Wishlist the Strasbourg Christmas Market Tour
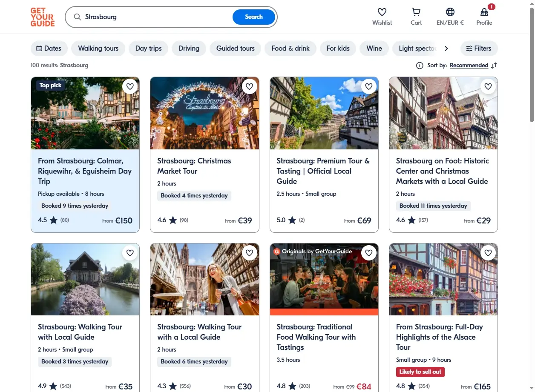 (x=250, y=86)
